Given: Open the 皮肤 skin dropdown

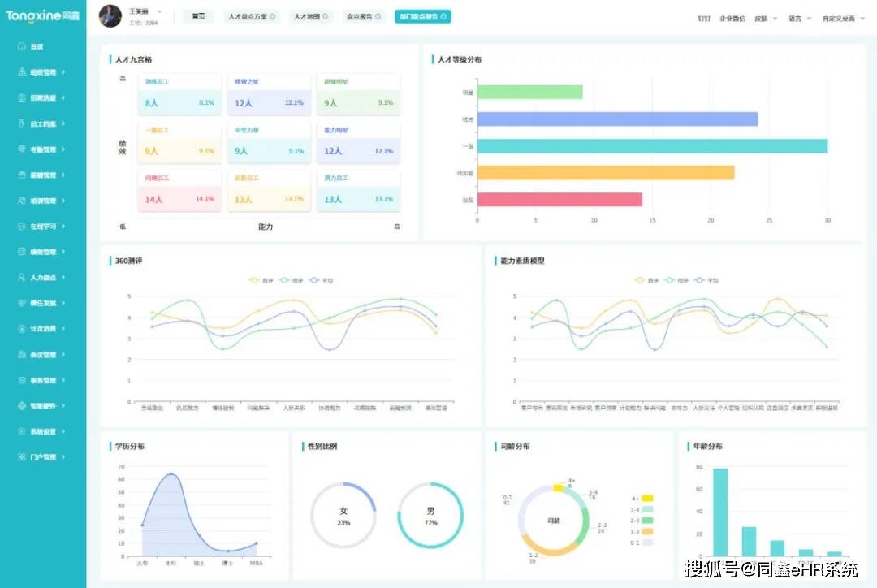Looking at the screenshot, I should [x=766, y=18].
